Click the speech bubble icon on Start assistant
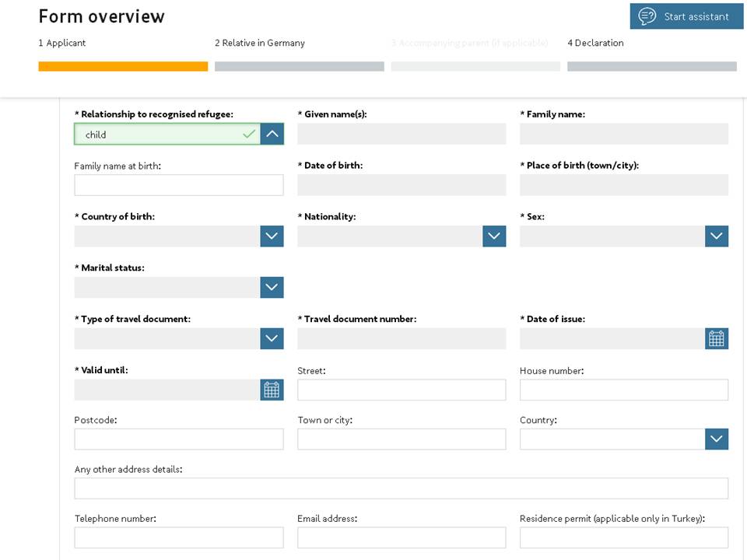 (647, 16)
